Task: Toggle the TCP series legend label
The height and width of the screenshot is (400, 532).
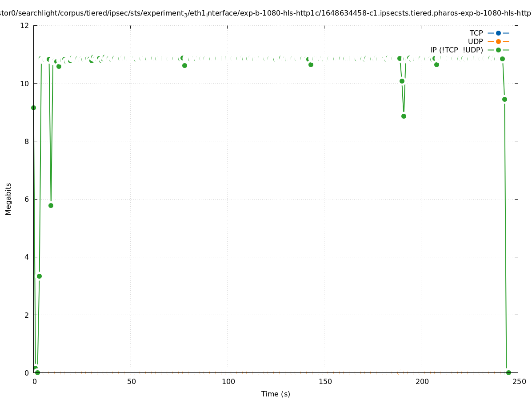Action: tap(476, 33)
